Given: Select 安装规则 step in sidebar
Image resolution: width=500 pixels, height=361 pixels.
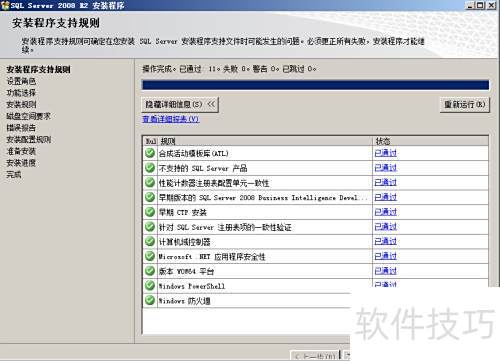Looking at the screenshot, I should [x=21, y=104].
